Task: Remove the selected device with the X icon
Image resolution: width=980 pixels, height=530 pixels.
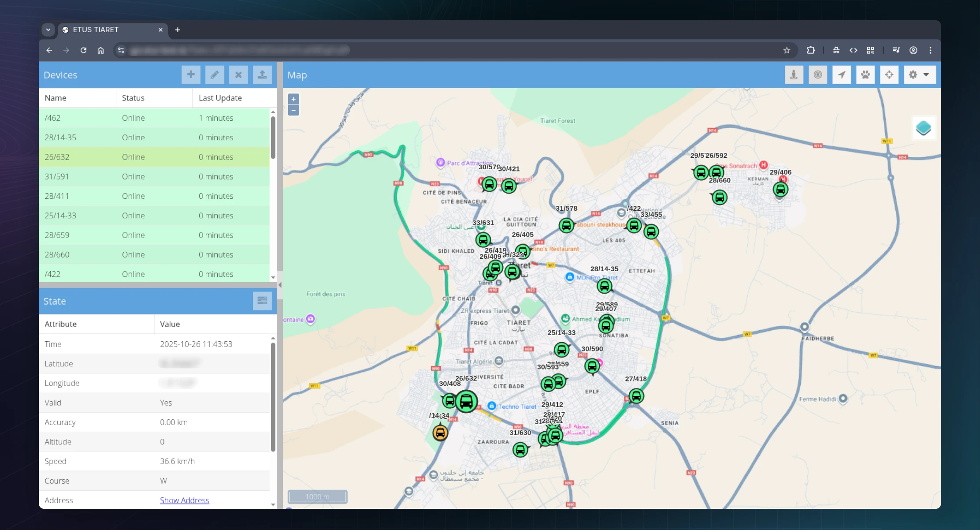Action: [x=238, y=75]
